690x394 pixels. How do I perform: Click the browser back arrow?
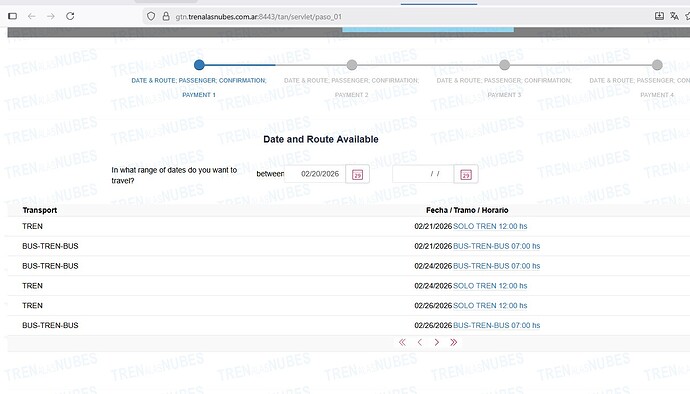coord(32,16)
